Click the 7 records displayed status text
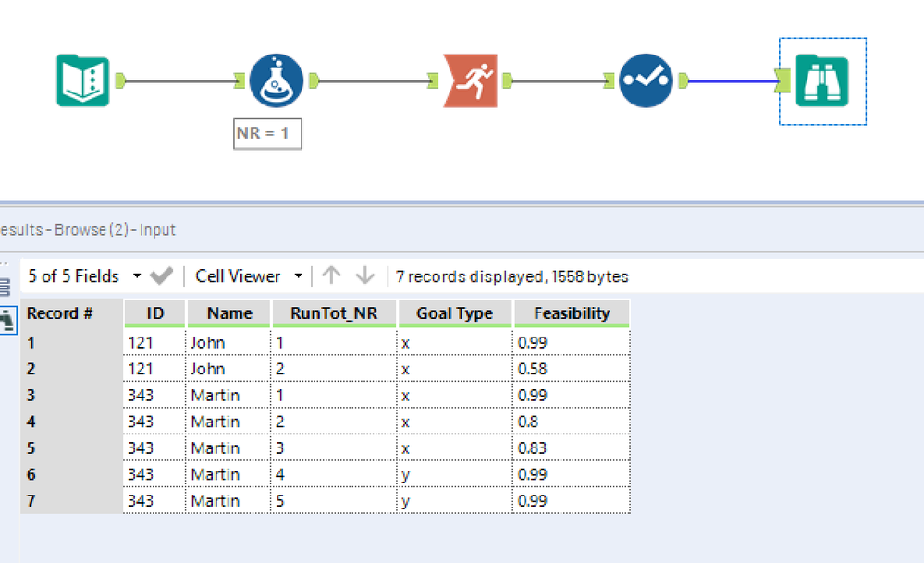Screen dimensions: 924x563 click(x=512, y=276)
